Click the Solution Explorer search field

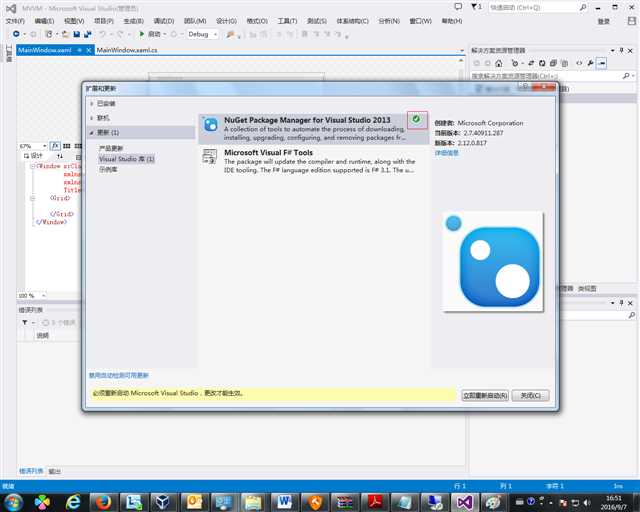(x=546, y=76)
